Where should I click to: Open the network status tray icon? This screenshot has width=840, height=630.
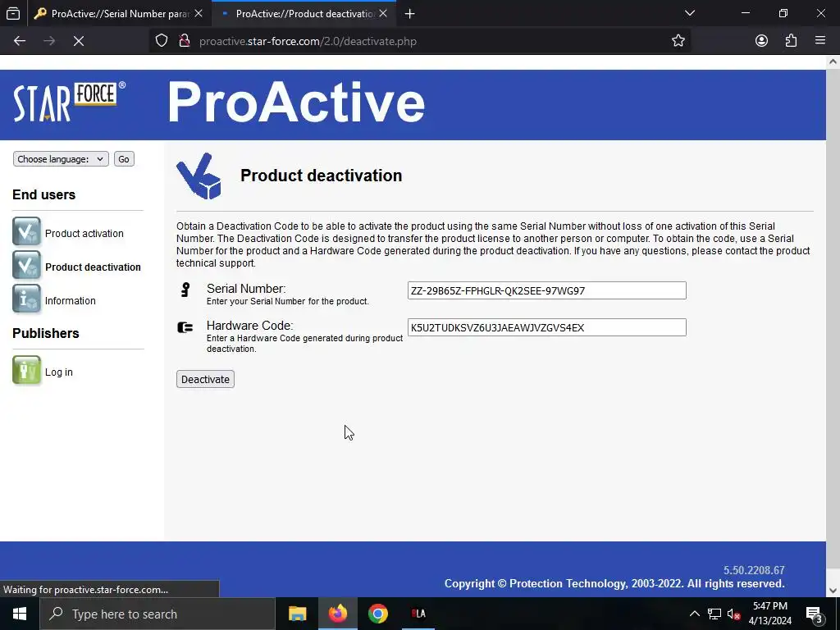click(x=714, y=614)
